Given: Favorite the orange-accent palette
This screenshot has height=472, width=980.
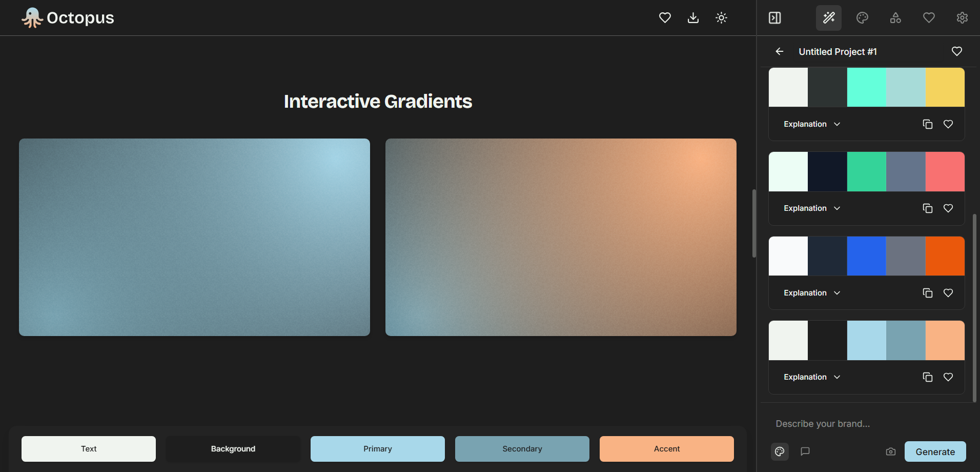Looking at the screenshot, I should [948, 293].
